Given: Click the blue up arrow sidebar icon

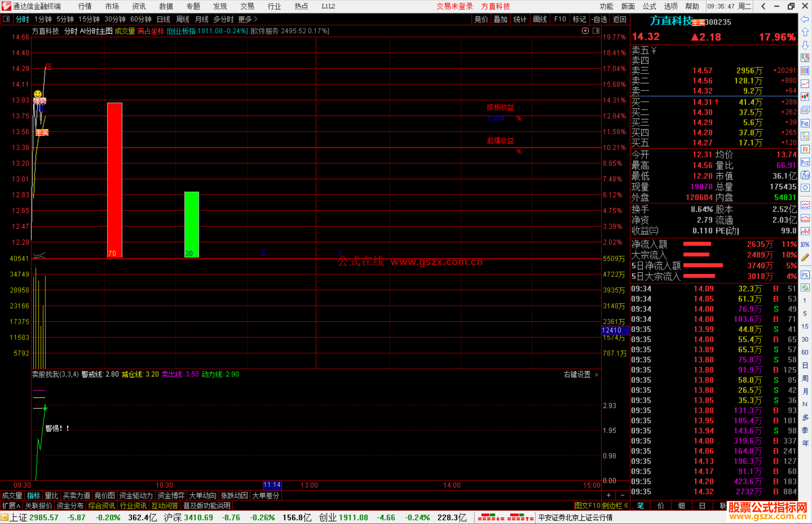Looking at the screenshot, I should coord(805,32).
